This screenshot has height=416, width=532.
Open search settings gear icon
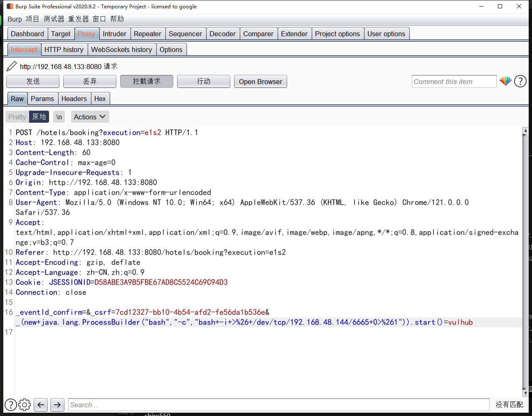[25, 404]
